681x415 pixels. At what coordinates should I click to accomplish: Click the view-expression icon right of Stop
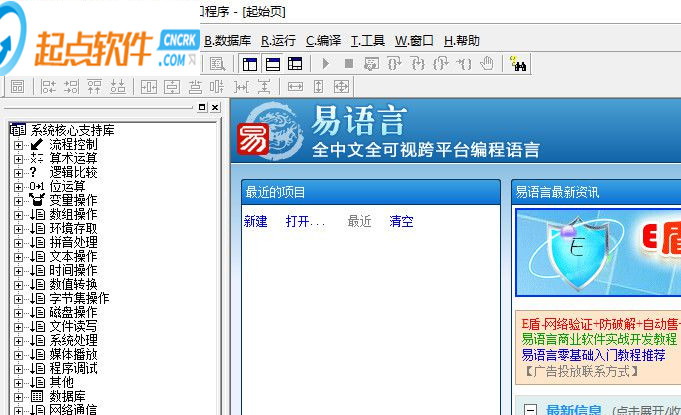click(x=371, y=64)
